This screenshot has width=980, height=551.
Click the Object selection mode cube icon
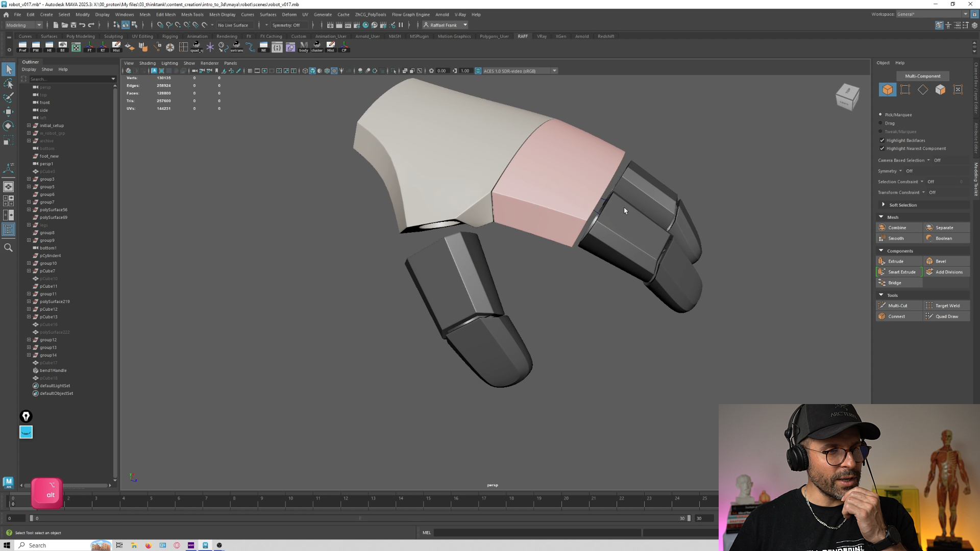(888, 90)
